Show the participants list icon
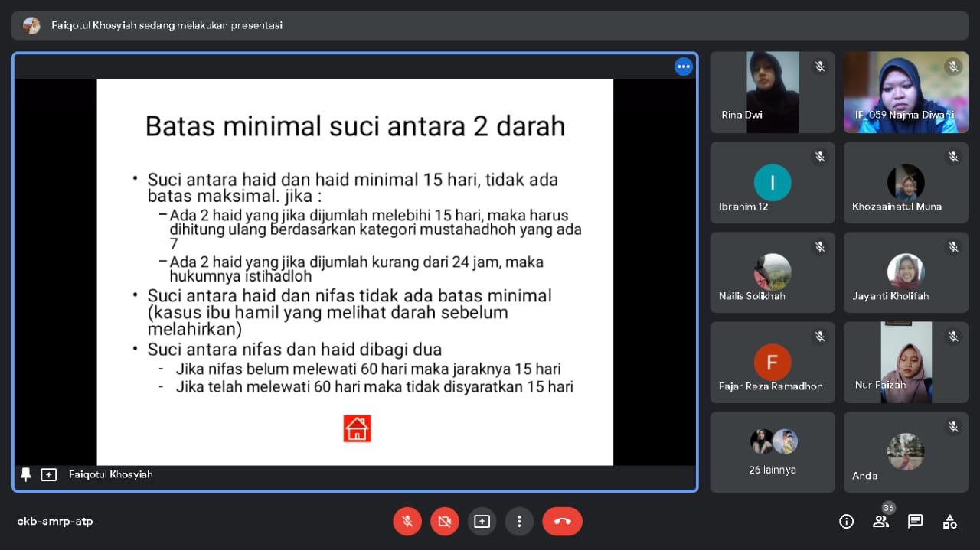980x550 pixels. (880, 522)
